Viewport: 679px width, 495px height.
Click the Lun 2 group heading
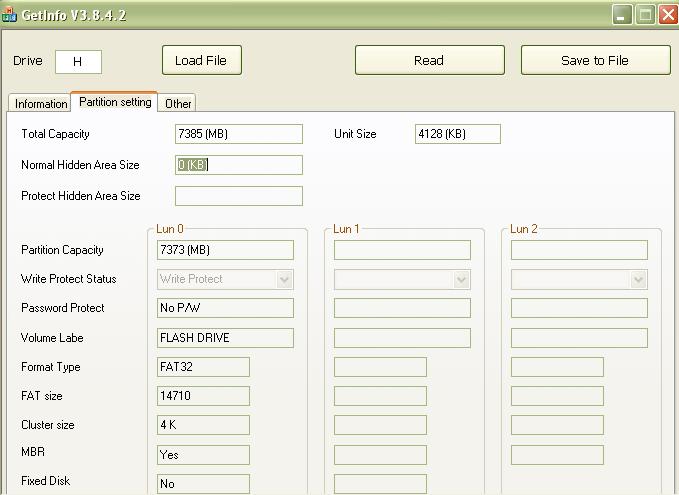pyautogui.click(x=524, y=229)
